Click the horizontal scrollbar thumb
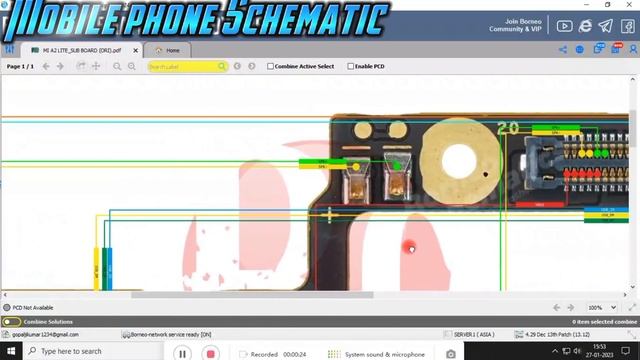This screenshot has width=640, height=360. tap(252, 295)
